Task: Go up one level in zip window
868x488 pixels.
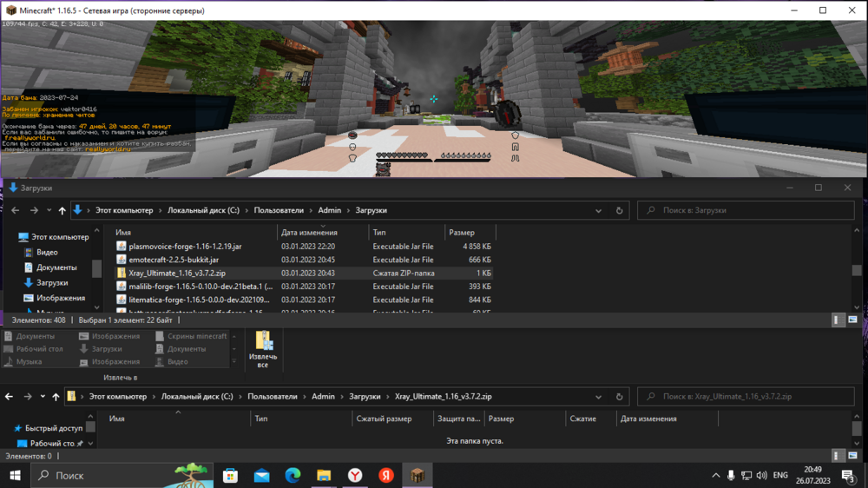Action: click(x=56, y=397)
